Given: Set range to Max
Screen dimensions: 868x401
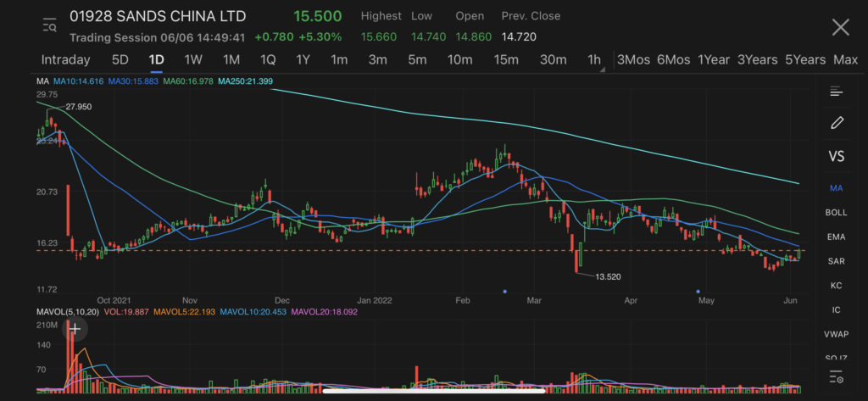Looking at the screenshot, I should (x=845, y=60).
